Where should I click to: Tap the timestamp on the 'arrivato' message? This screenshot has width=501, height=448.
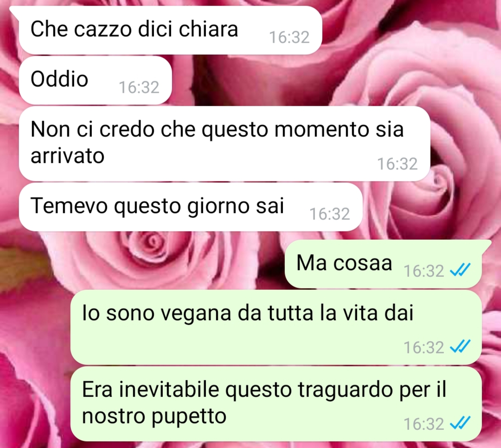click(398, 164)
